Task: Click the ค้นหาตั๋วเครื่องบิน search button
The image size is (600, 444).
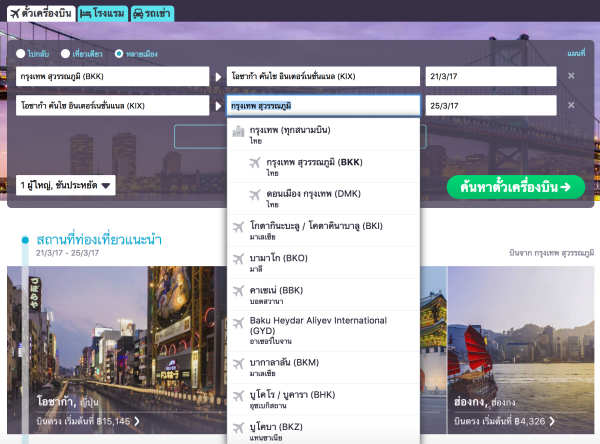Action: (516, 187)
